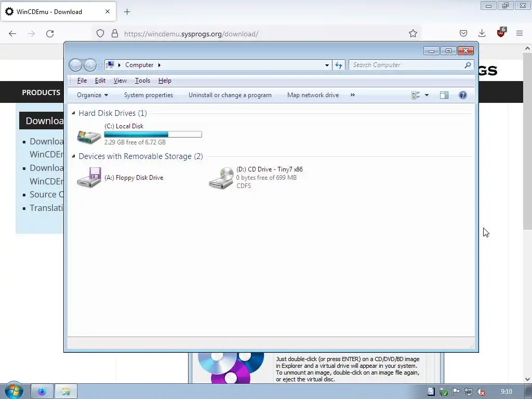Open the recent pages dropdown arrow
The height and width of the screenshot is (399, 532).
(x=100, y=65)
